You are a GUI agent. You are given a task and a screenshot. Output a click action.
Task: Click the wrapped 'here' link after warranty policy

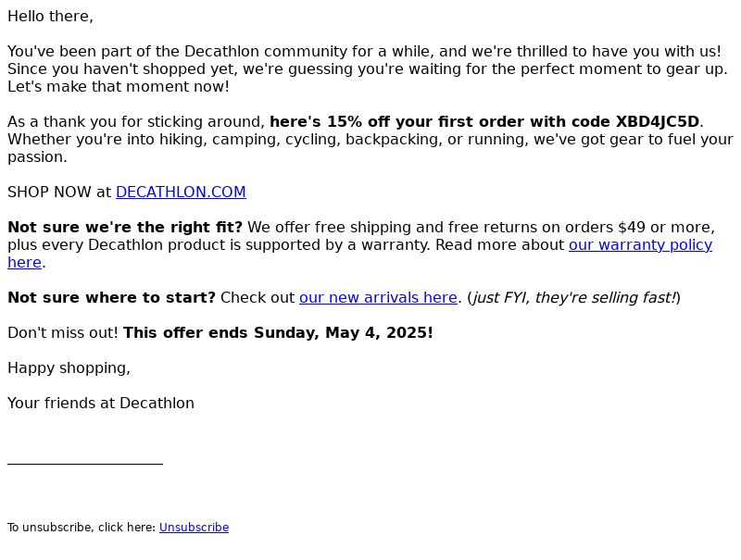pos(25,263)
